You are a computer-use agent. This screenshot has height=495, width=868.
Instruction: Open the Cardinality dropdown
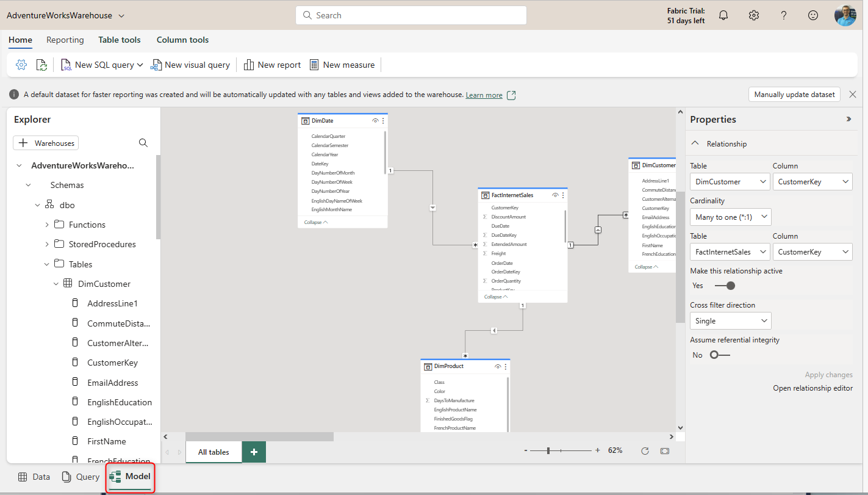(730, 217)
